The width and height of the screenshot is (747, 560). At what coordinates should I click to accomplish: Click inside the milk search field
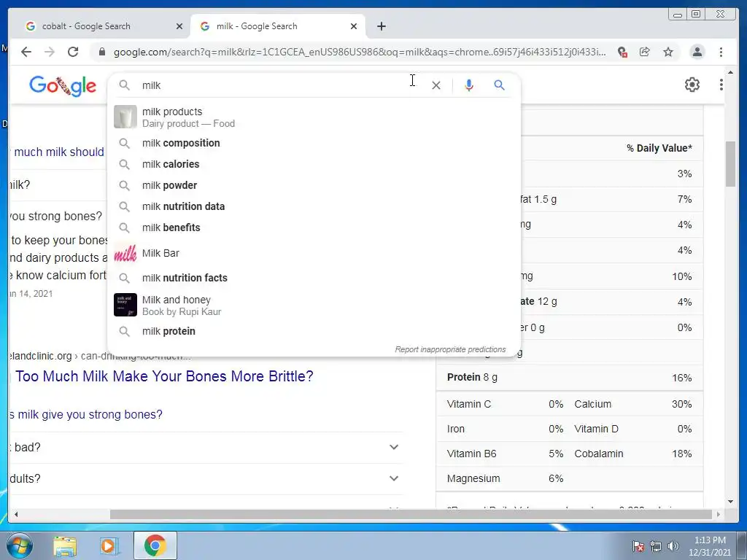pyautogui.click(x=276, y=85)
